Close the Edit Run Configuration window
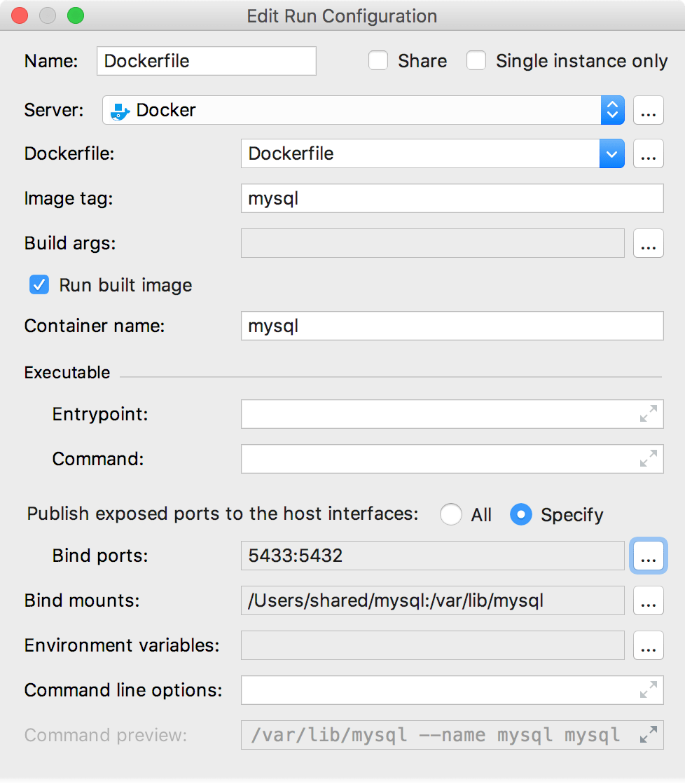 (20, 15)
